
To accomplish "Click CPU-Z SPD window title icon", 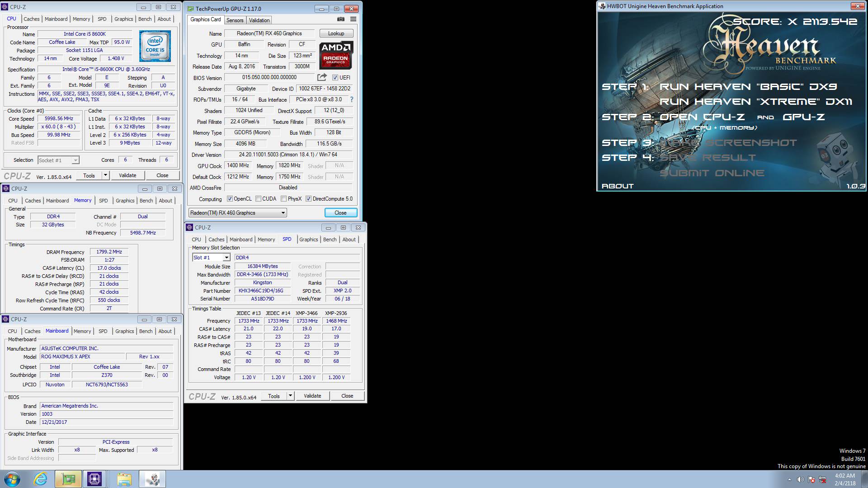I will 189,227.
